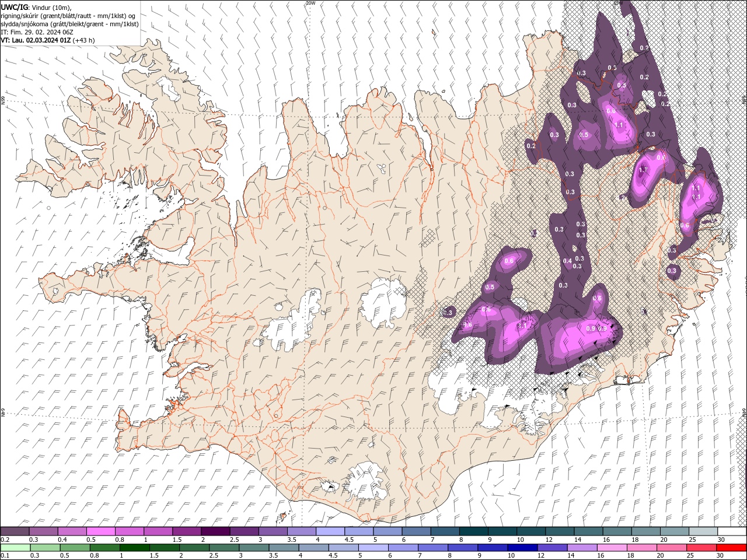This screenshot has width=747, height=560.
Task: Click the 'slydda/snjókoma' description line
Action: pos(69,24)
